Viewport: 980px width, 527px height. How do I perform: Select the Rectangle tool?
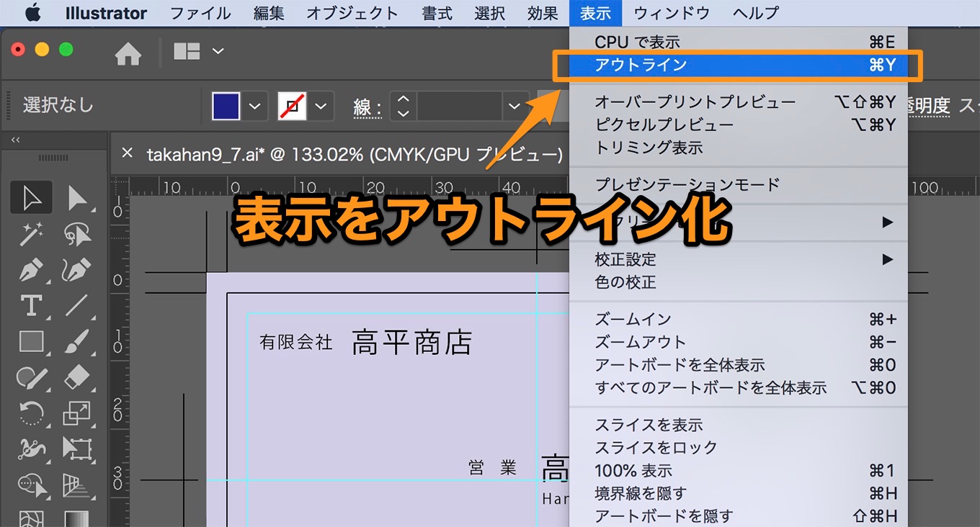tap(31, 341)
